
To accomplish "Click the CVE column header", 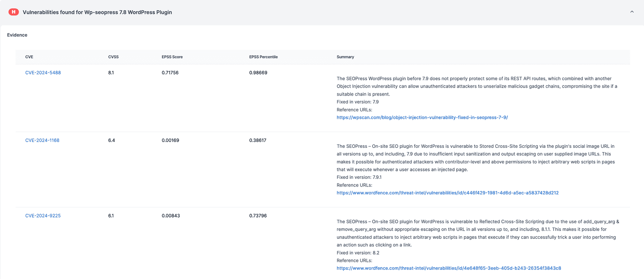I will tap(29, 57).
